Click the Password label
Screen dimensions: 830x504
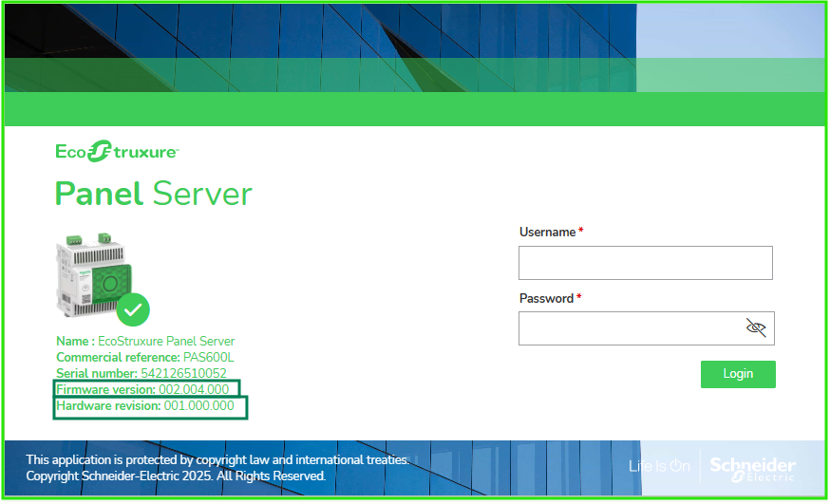pyautogui.click(x=546, y=298)
